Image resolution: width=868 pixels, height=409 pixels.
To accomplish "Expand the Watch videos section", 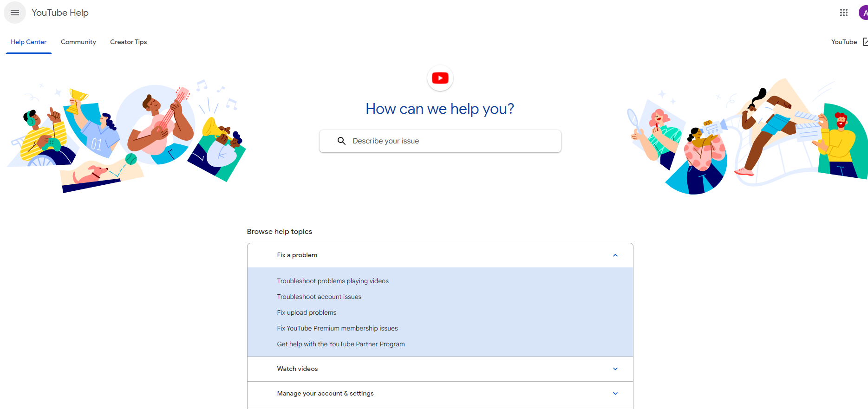I will click(440, 369).
